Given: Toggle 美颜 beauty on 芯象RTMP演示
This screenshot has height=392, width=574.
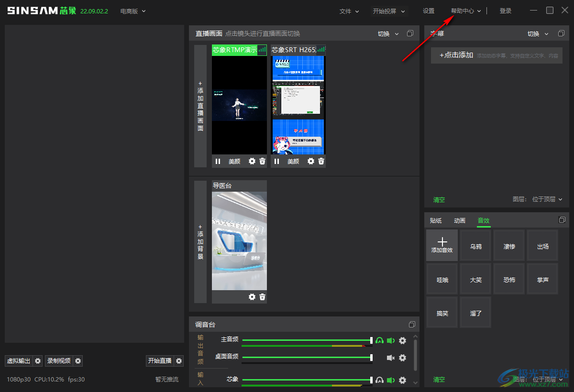Looking at the screenshot, I should [x=234, y=162].
